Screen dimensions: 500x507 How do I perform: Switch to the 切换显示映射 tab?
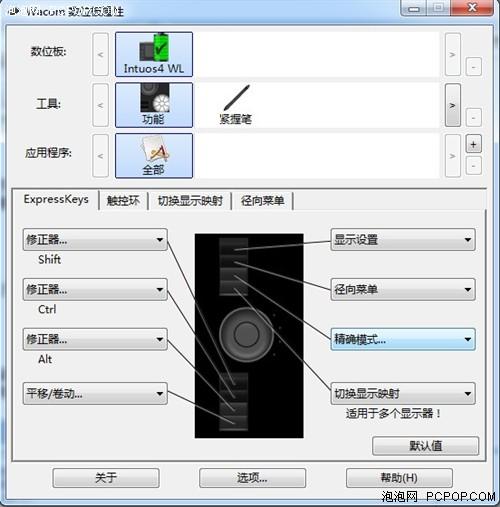click(x=190, y=201)
